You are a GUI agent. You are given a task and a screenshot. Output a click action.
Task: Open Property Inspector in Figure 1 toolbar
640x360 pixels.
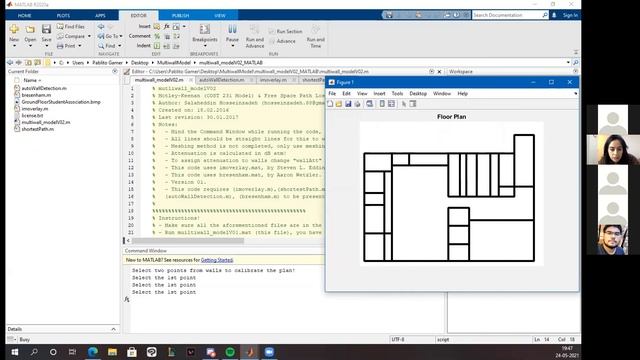[413, 104]
